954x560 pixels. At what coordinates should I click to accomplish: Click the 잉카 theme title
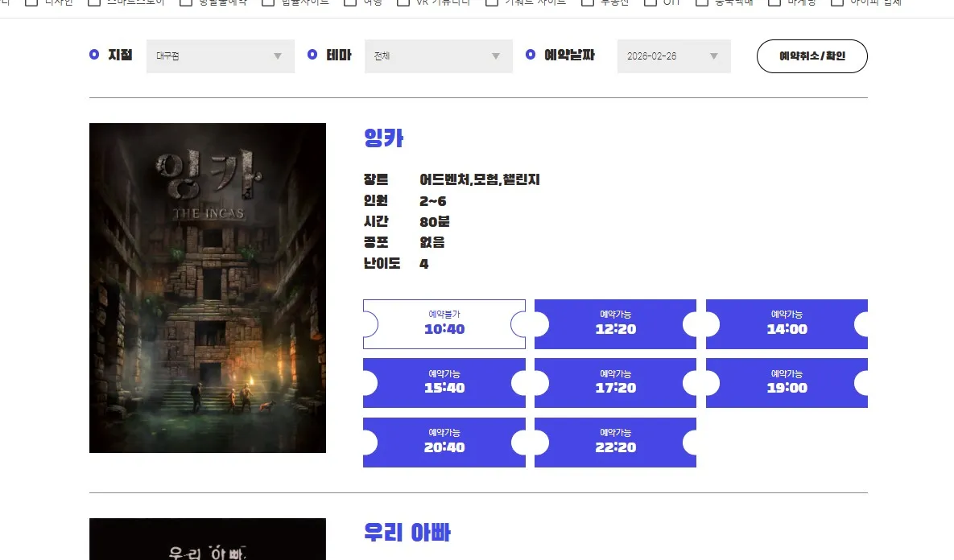[383, 138]
